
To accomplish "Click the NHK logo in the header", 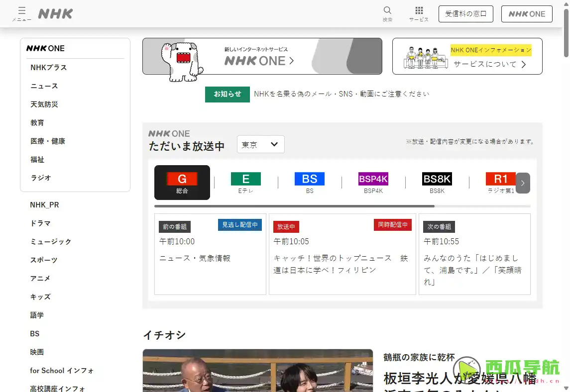I will (x=55, y=13).
